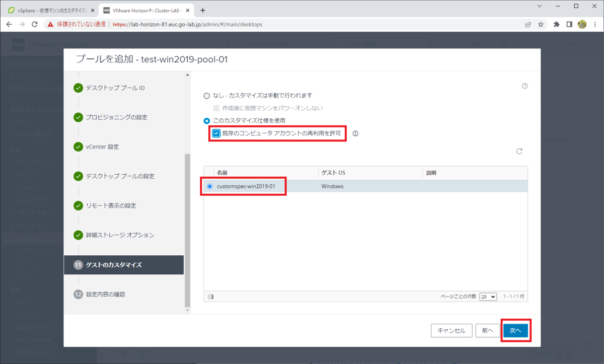Refresh the customization specification list
This screenshot has width=604, height=364.
[519, 151]
